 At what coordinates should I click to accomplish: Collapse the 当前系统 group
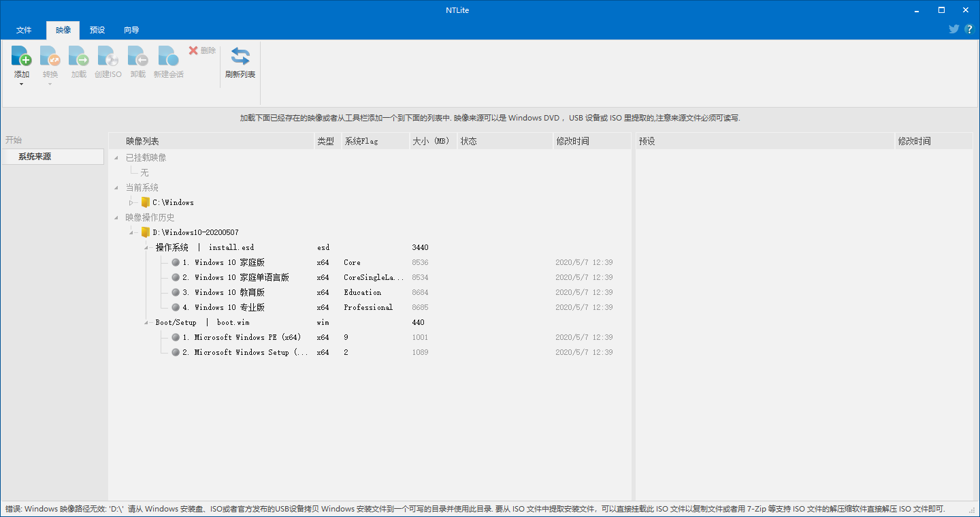coord(117,188)
